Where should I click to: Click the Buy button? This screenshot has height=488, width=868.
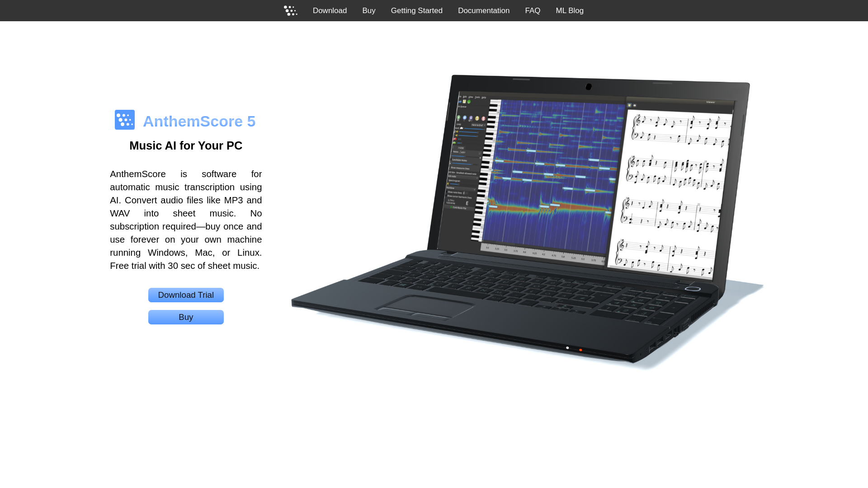click(x=185, y=317)
